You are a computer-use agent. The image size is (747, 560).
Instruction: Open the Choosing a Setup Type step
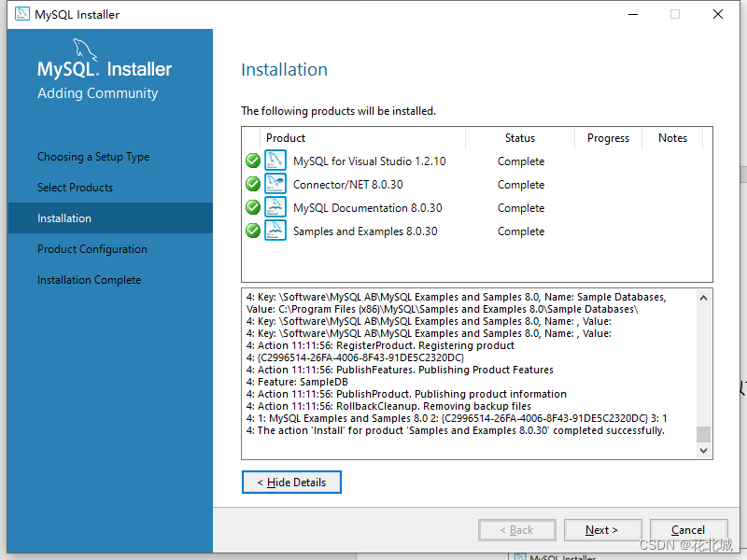(x=93, y=157)
